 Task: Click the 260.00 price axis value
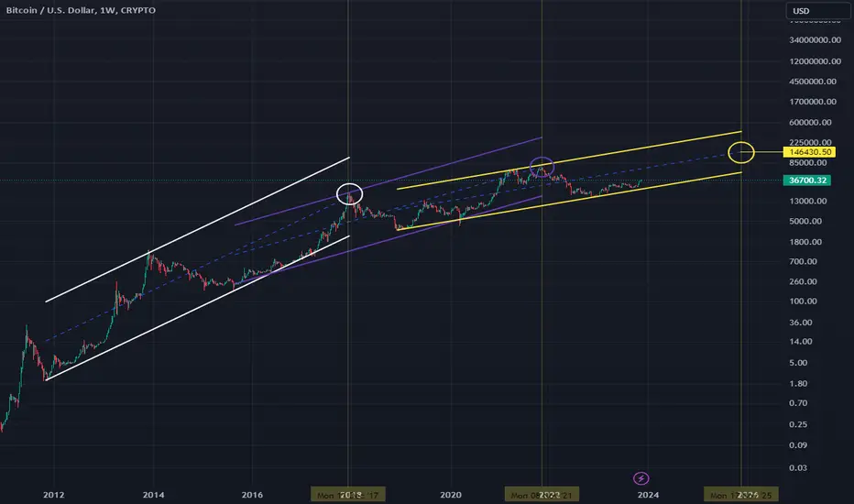point(804,281)
